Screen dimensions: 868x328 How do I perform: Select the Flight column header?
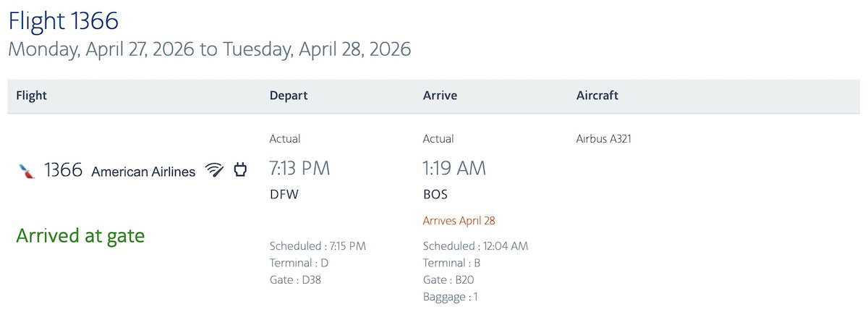[x=31, y=96]
